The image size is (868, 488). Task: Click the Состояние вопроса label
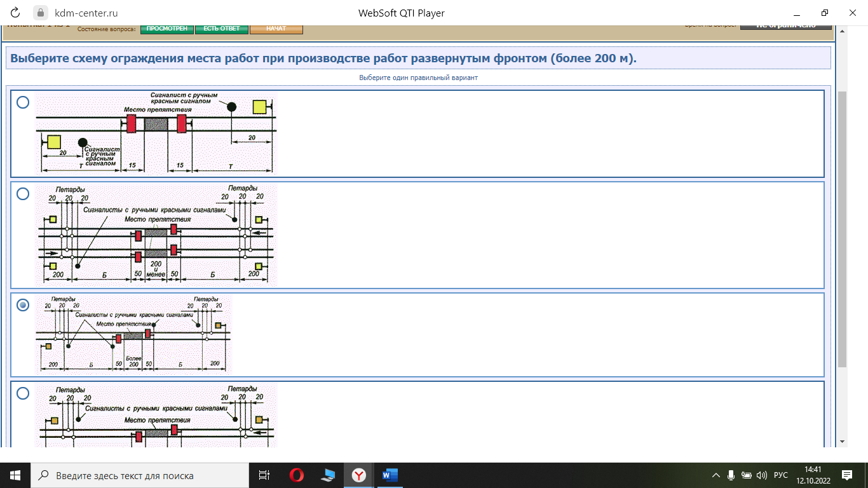[x=107, y=29]
